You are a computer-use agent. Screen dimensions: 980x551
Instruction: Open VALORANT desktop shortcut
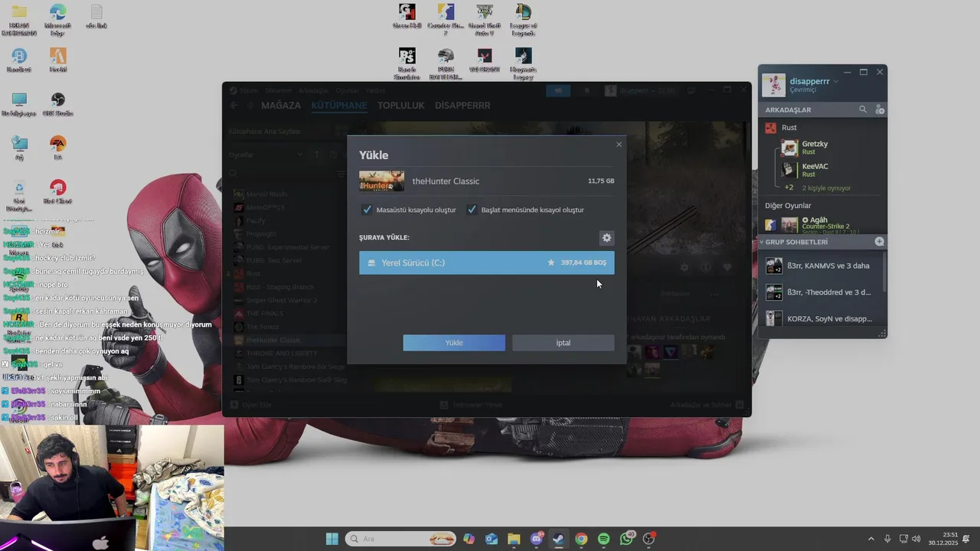pyautogui.click(x=484, y=60)
